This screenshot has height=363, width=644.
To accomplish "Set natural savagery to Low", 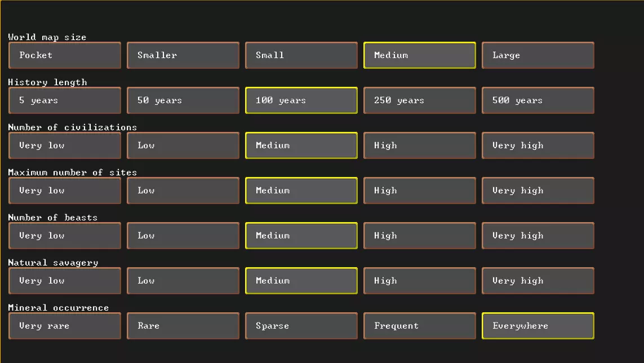I will 183,281.
